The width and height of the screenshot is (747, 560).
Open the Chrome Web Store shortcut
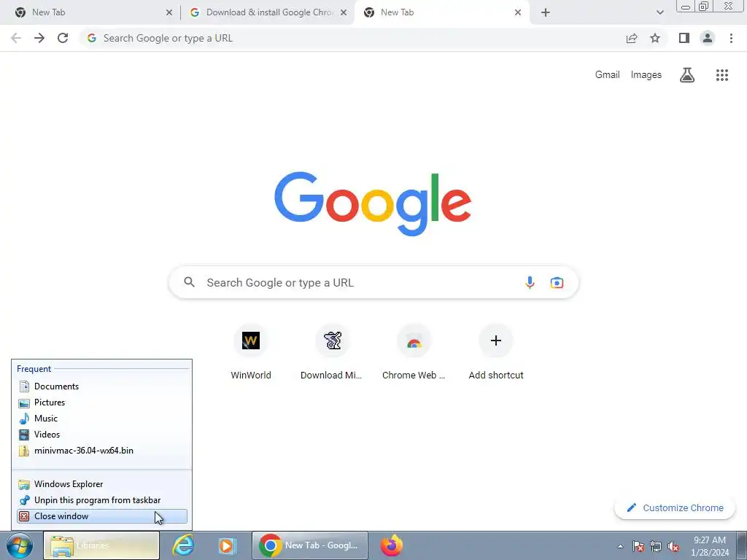(x=414, y=352)
